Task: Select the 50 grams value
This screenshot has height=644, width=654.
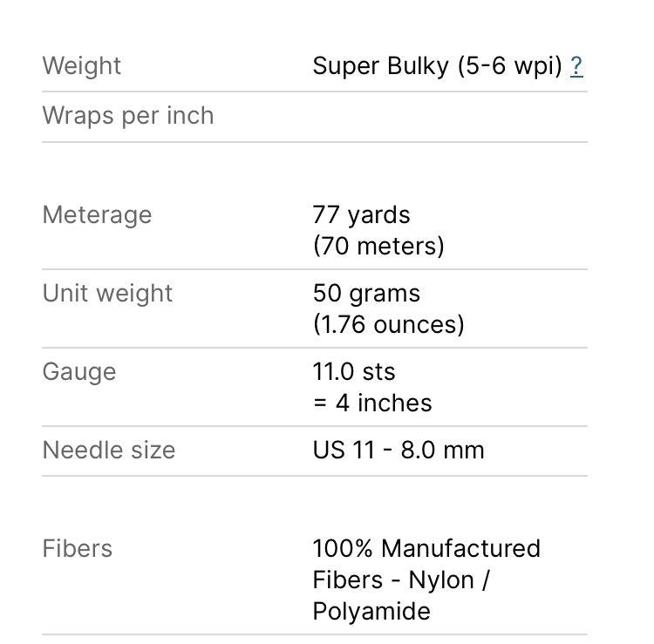Action: click(366, 294)
